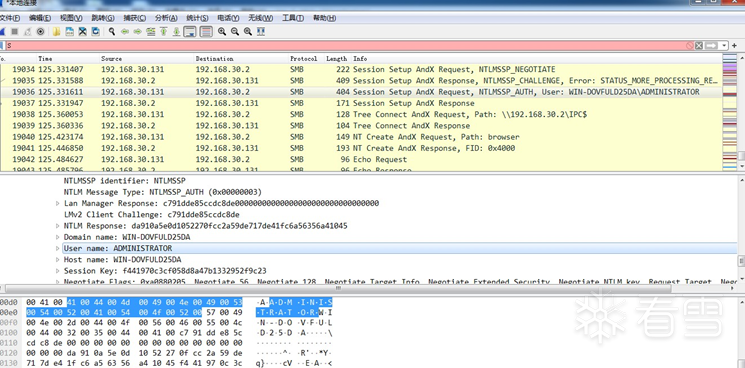This screenshot has height=368, width=745.
Task: Restart the current capture
Action: click(x=28, y=31)
